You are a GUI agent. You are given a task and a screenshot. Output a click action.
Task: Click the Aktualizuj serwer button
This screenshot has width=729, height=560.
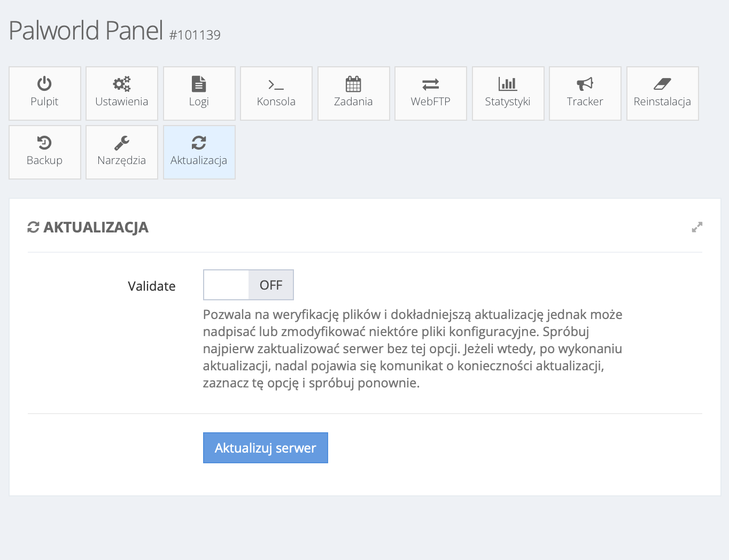click(x=265, y=448)
